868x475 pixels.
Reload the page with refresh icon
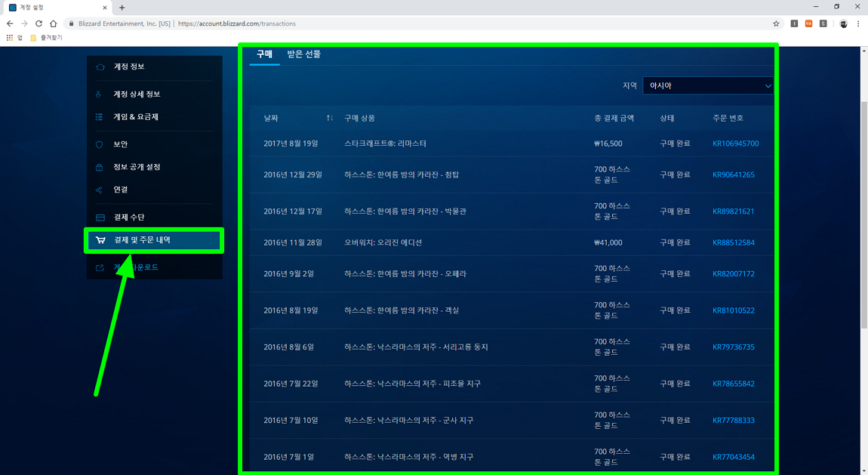pyautogui.click(x=38, y=24)
